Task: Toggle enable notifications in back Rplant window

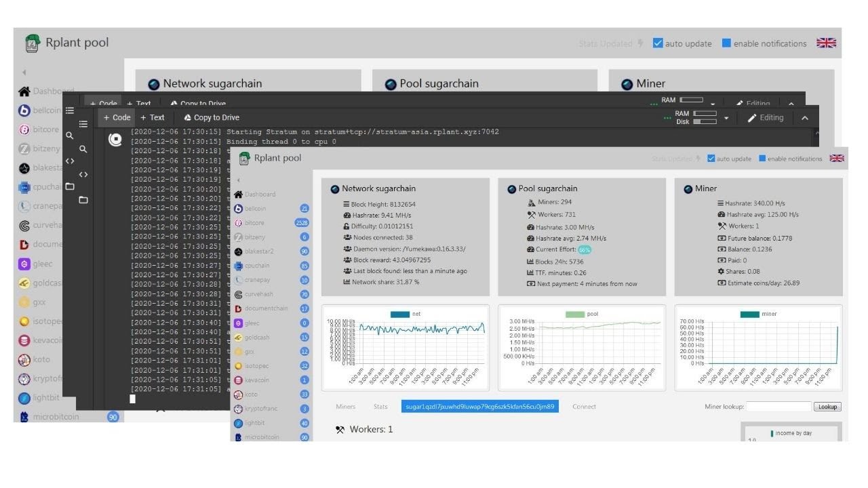Action: 726,43
